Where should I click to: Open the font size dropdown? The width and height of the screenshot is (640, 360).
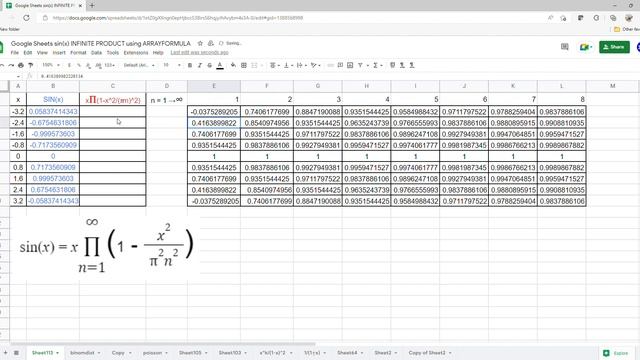tap(171, 65)
